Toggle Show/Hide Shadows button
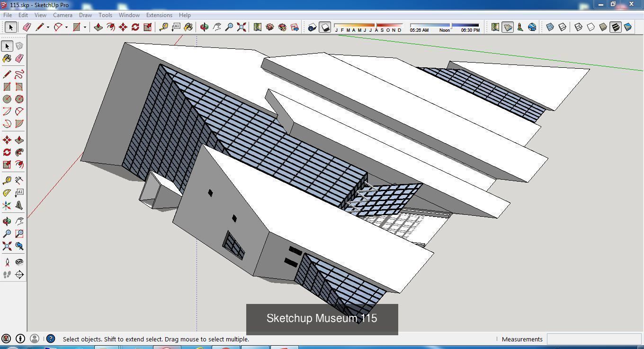This screenshot has height=349, width=644. [325, 27]
